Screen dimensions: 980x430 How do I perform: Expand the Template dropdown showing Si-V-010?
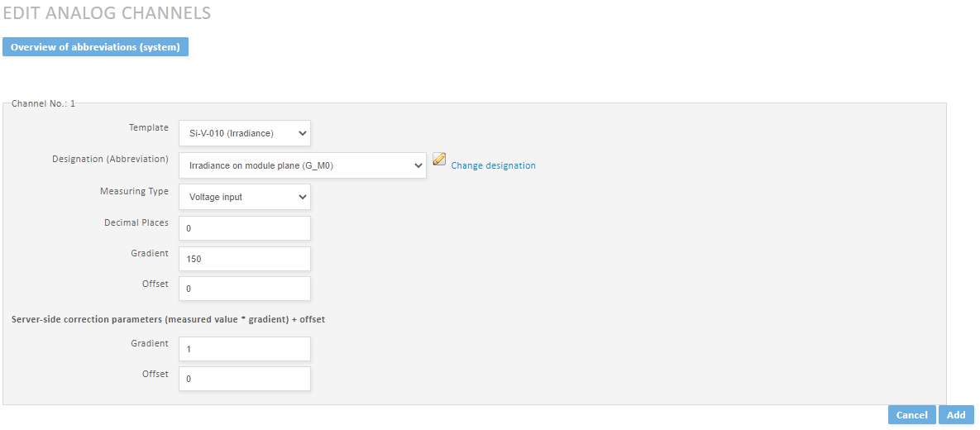pos(244,133)
